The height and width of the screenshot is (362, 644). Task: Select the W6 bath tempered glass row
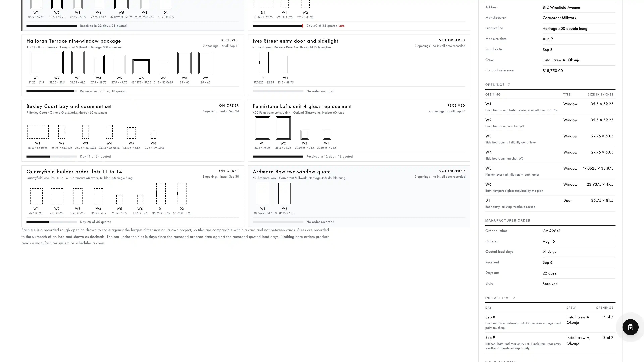(x=550, y=187)
